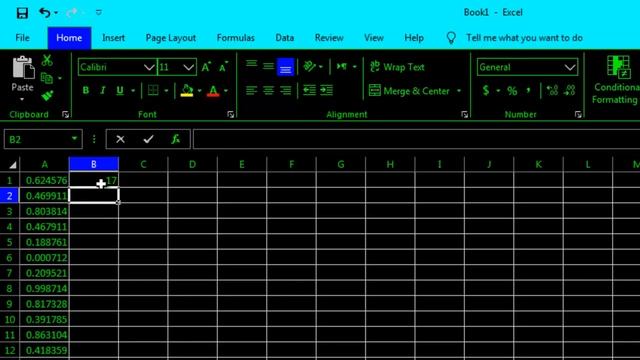Confirm entry with check mark

(148, 140)
